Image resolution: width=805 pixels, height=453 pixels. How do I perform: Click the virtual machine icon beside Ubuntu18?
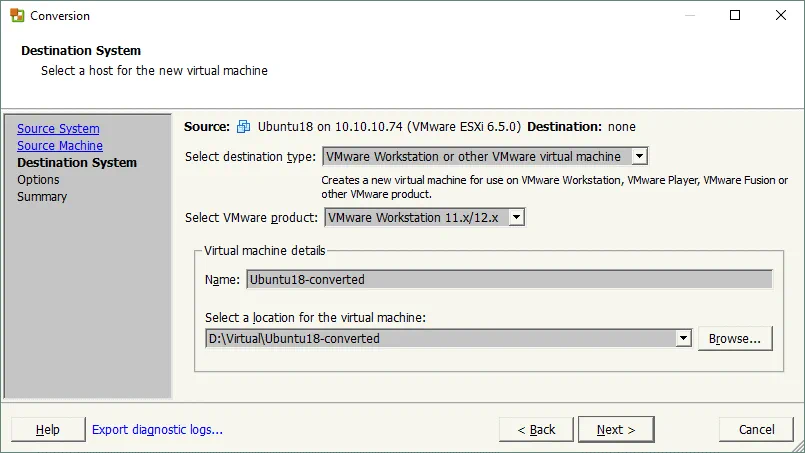[244, 127]
